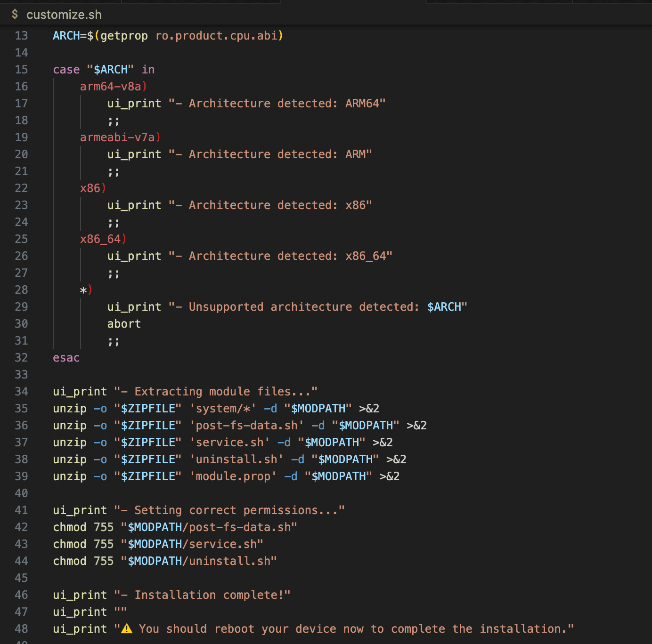Viewport: 652px width, 644px height.
Task: Click the warning emoji on line 48
Action: [127, 629]
